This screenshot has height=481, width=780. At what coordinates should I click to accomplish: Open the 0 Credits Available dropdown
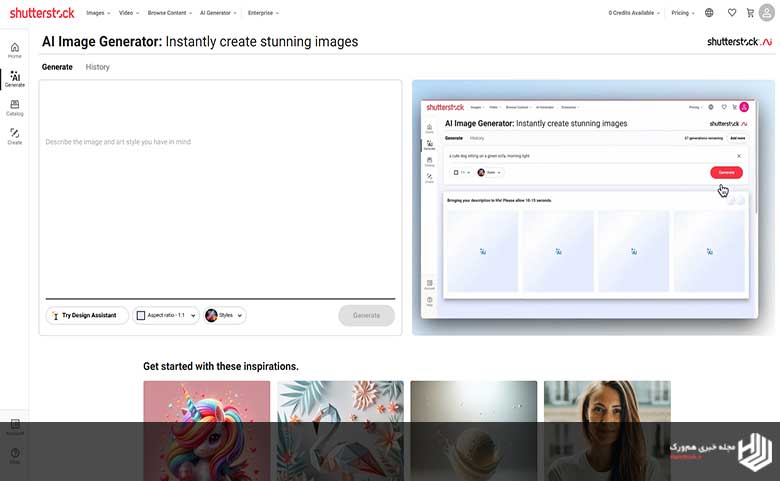click(x=634, y=13)
